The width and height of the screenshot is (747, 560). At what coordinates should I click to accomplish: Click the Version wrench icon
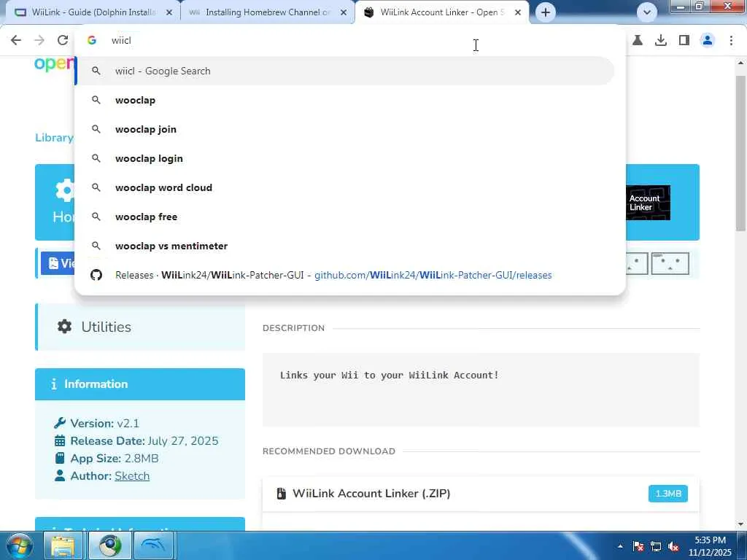(60, 423)
